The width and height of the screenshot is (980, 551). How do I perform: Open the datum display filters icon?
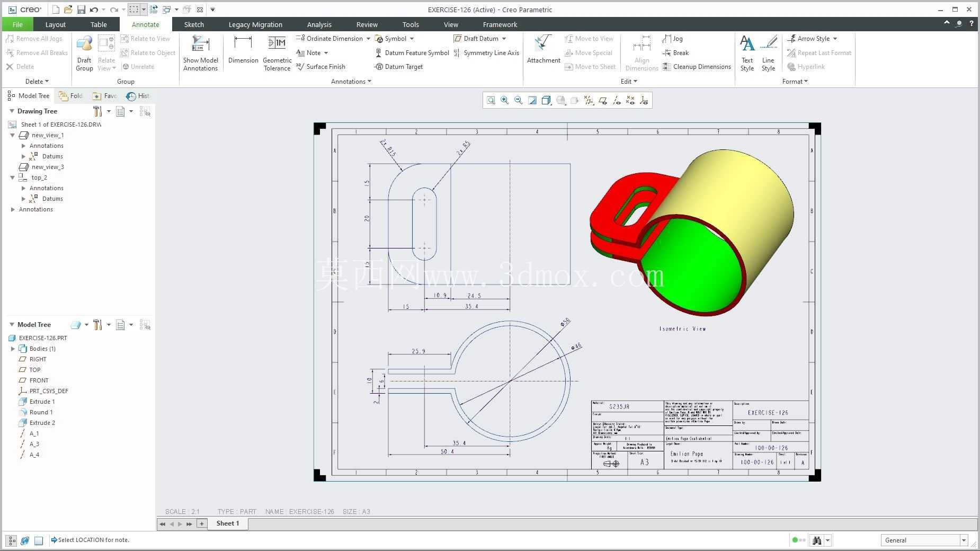589,100
